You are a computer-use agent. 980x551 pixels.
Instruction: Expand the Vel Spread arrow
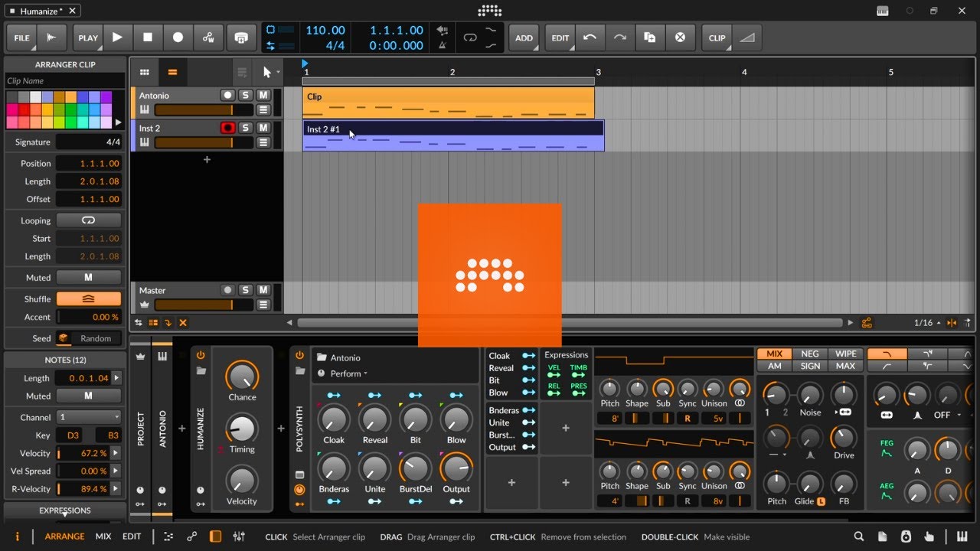[116, 471]
